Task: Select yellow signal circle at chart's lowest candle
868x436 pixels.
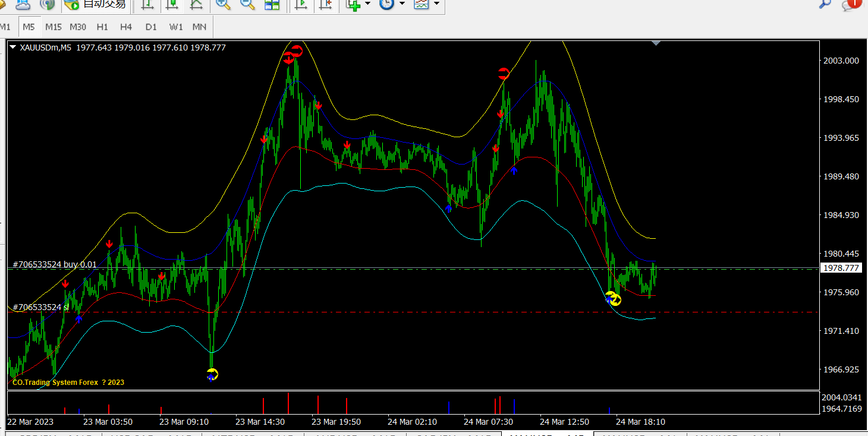Action: (x=213, y=374)
